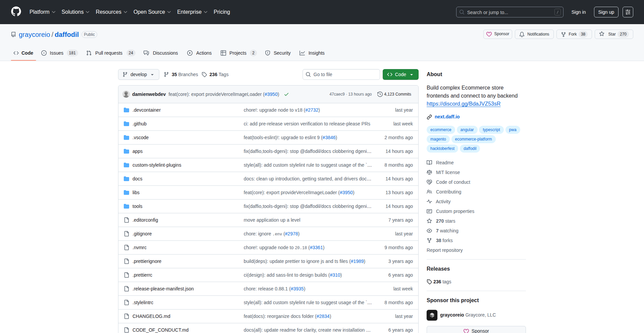Click the graycoreio organization avatar
Image resolution: width=644 pixels, height=333 pixels.
click(x=432, y=315)
